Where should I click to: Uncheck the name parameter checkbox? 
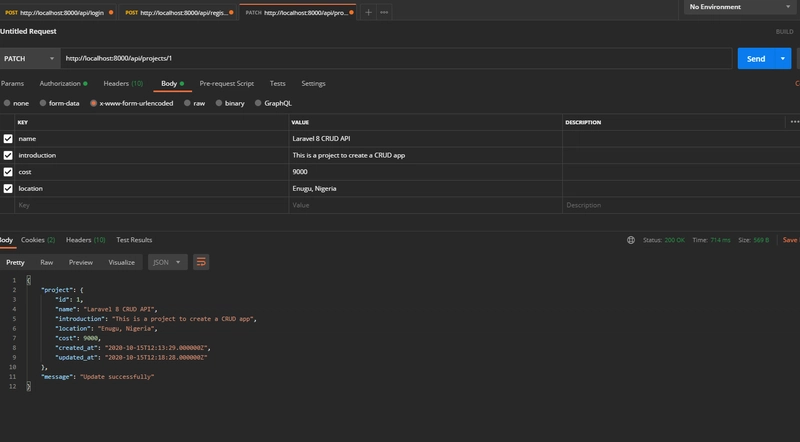(x=8, y=139)
